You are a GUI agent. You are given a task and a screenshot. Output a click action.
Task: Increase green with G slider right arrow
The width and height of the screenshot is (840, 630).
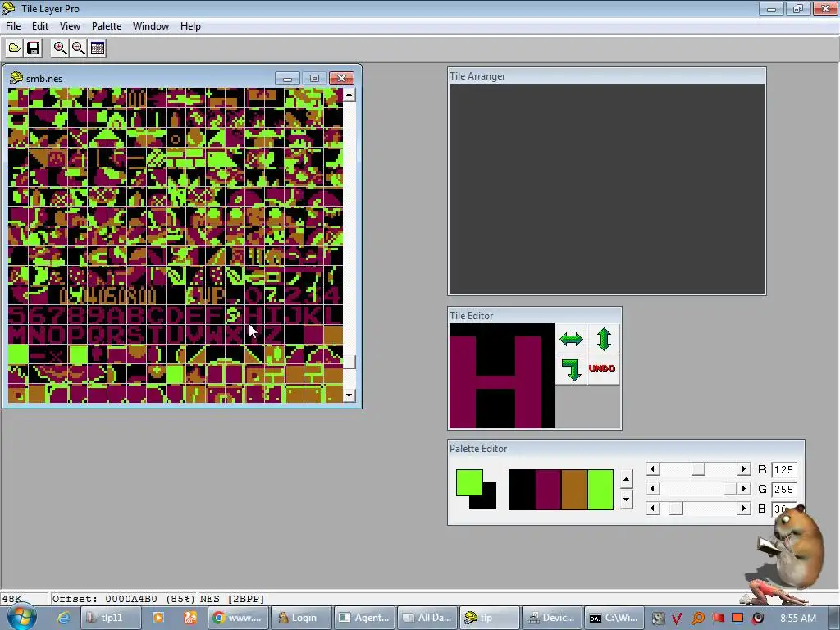click(x=743, y=489)
